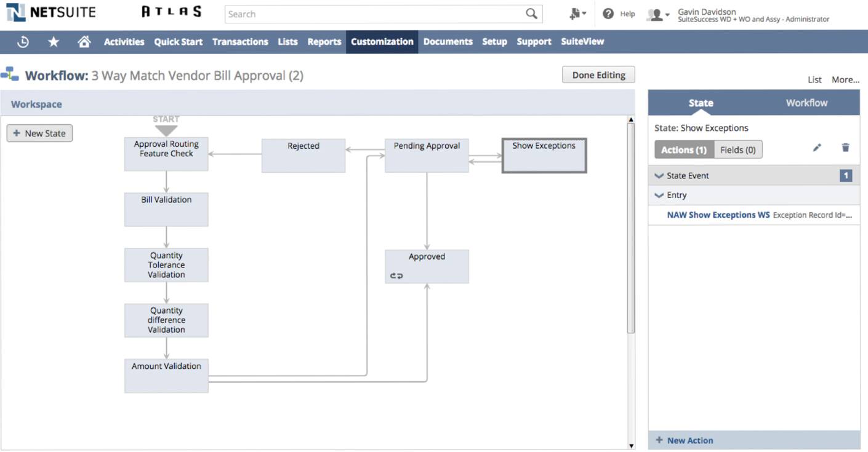Click the Help question mark icon
Image resolution: width=868 pixels, height=452 pixels.
point(608,14)
